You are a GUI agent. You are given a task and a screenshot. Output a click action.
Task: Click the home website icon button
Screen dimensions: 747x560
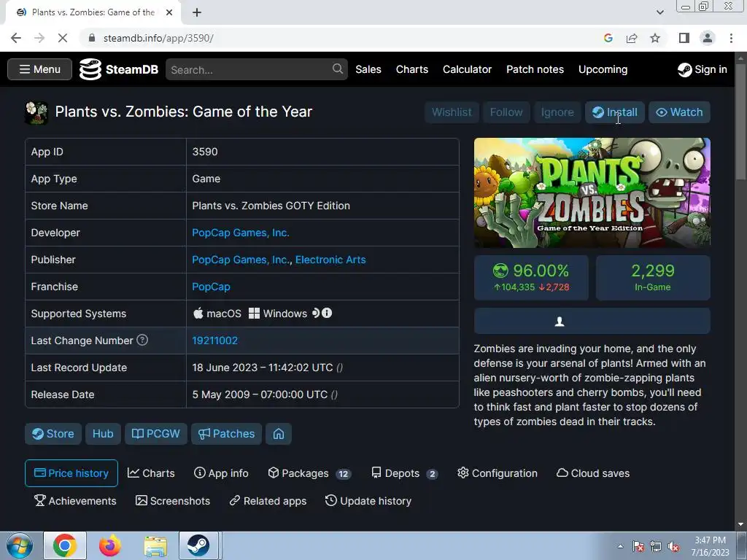279,434
